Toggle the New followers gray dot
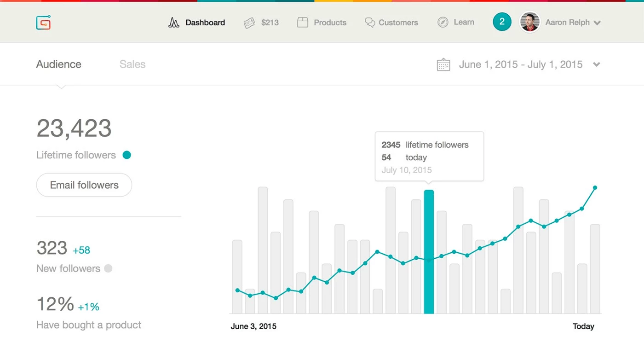644x360 pixels. 108,268
